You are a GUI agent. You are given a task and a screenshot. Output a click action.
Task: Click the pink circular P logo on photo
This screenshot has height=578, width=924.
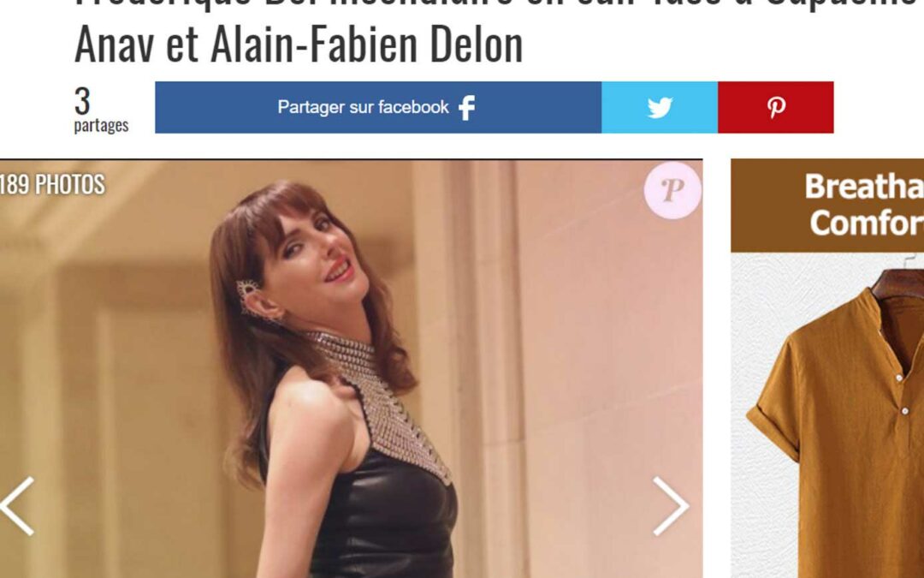pyautogui.click(x=672, y=190)
